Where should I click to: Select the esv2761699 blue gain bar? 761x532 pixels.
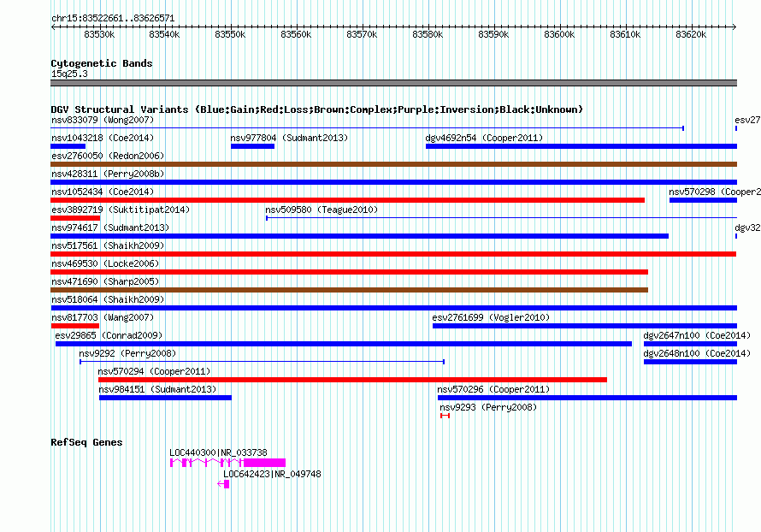coord(585,326)
